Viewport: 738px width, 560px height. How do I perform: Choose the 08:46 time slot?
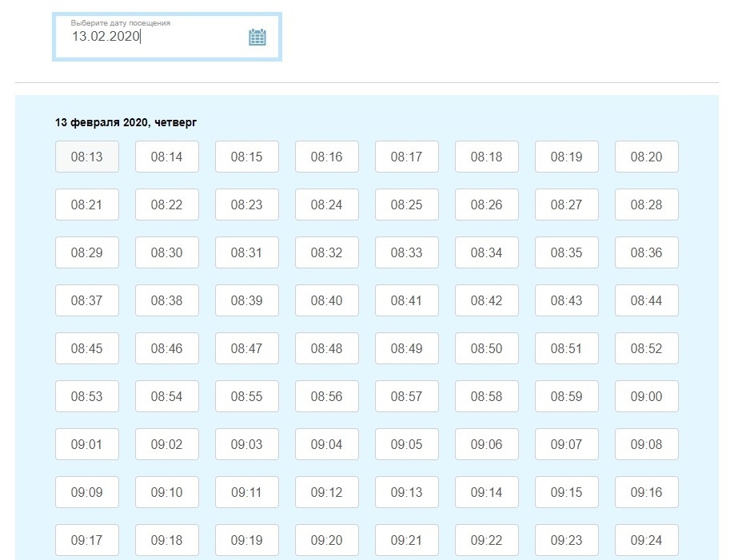pyautogui.click(x=167, y=348)
